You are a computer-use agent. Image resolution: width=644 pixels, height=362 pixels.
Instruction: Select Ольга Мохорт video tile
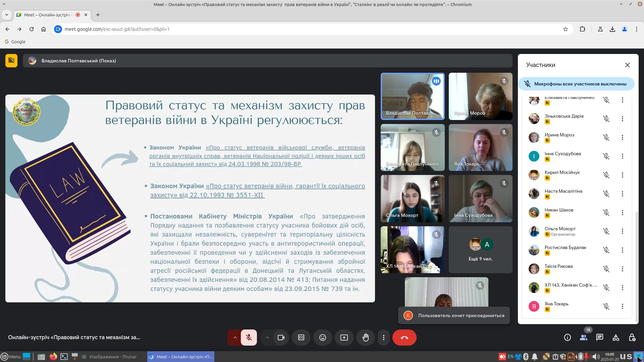(413, 198)
